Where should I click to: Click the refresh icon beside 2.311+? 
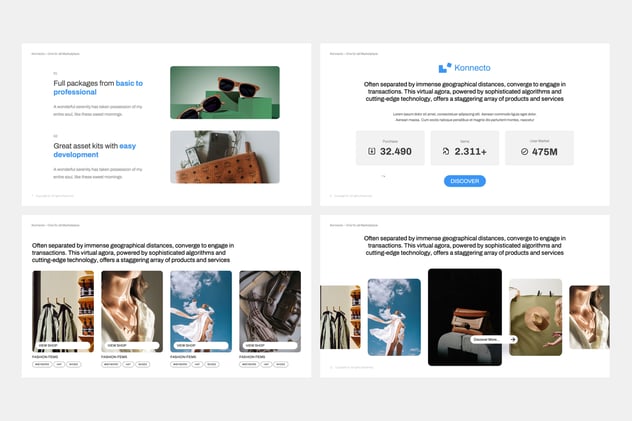(x=445, y=152)
